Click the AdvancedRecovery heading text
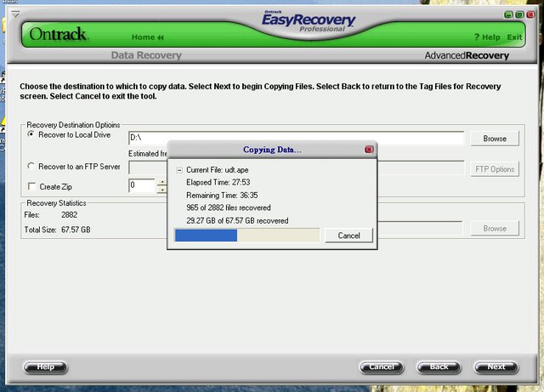This screenshot has height=392, width=544. pyautogui.click(x=467, y=55)
